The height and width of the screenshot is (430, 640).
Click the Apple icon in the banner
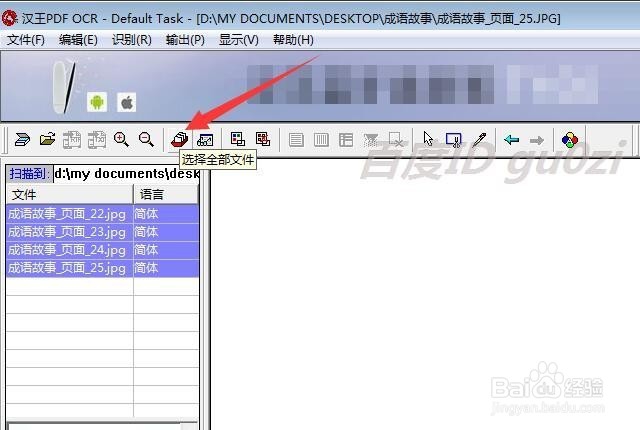coord(127,102)
